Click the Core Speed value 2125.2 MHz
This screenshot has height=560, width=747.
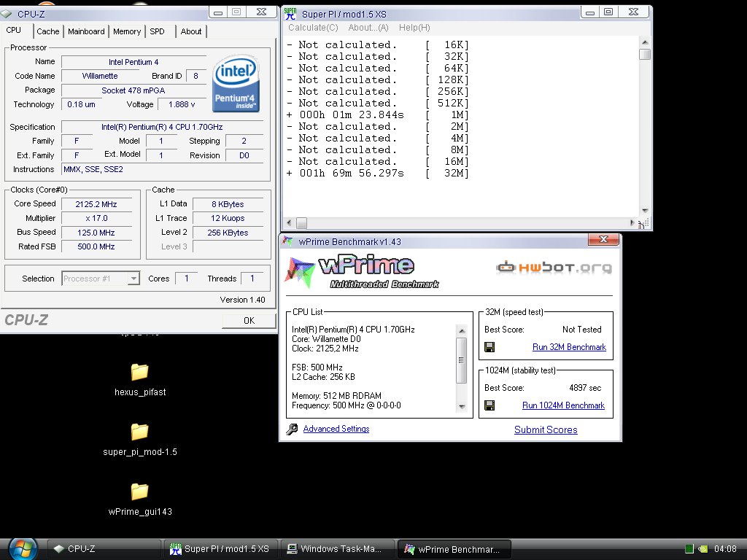coord(96,204)
